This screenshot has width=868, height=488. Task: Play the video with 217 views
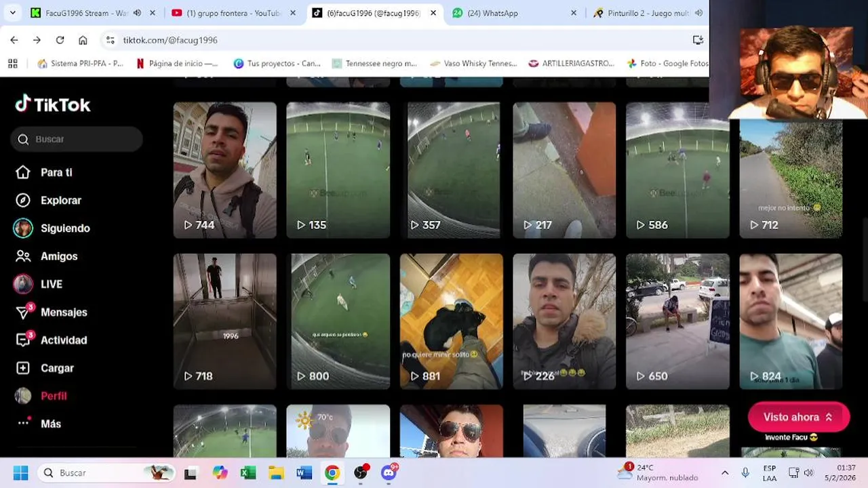pos(564,170)
